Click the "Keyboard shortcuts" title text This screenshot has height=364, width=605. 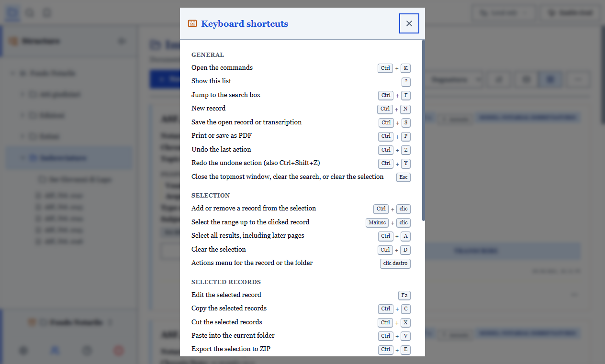point(245,23)
